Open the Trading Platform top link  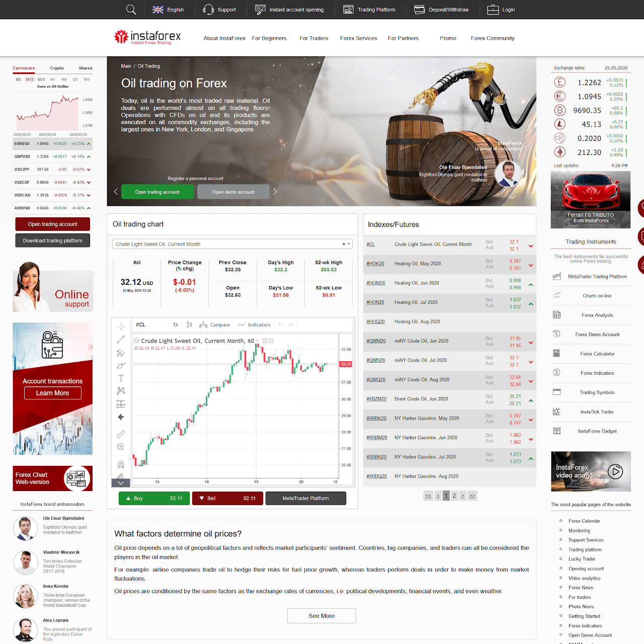pyautogui.click(x=369, y=10)
